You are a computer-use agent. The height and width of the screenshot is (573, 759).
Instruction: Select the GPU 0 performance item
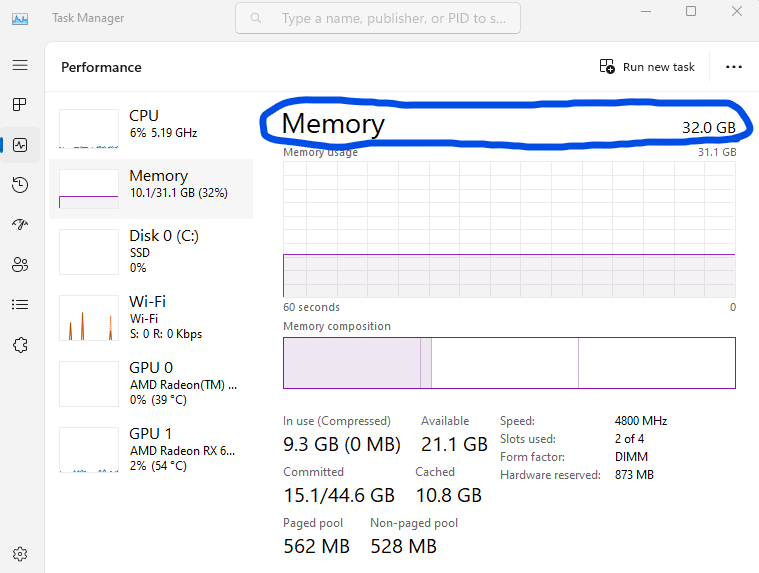[151, 383]
